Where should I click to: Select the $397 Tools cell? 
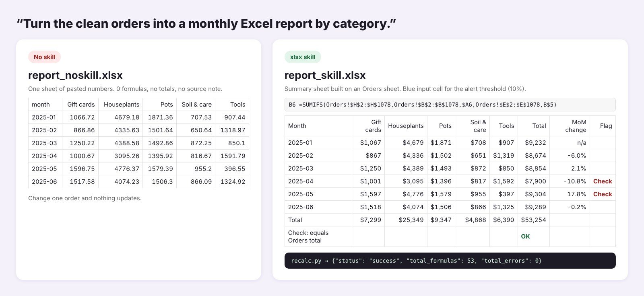click(x=504, y=194)
